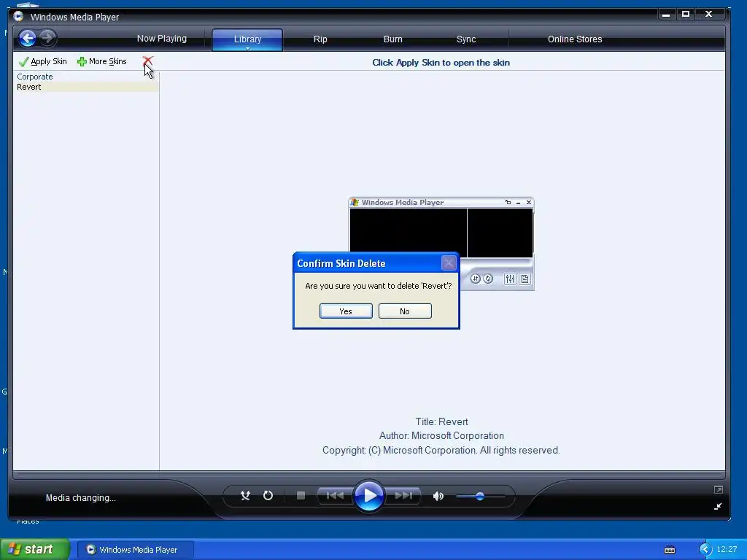Open the Burn tab
The height and width of the screenshot is (560, 747).
(x=393, y=39)
